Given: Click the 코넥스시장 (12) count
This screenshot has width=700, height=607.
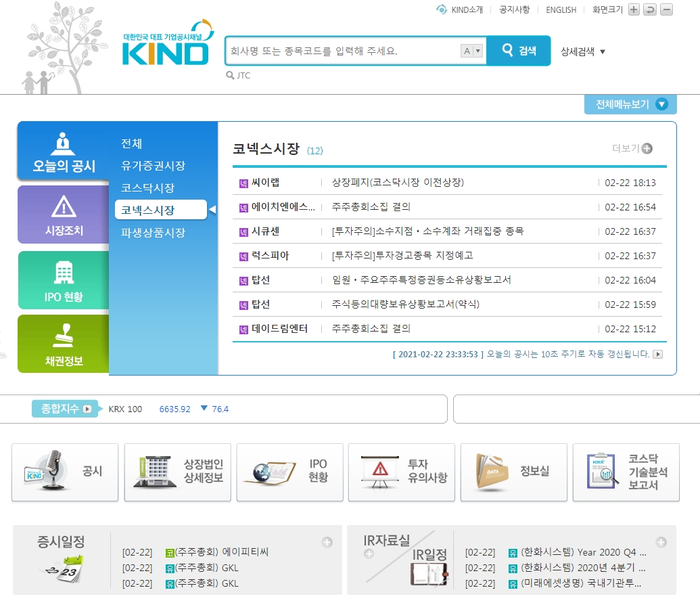Looking at the screenshot, I should click(314, 151).
